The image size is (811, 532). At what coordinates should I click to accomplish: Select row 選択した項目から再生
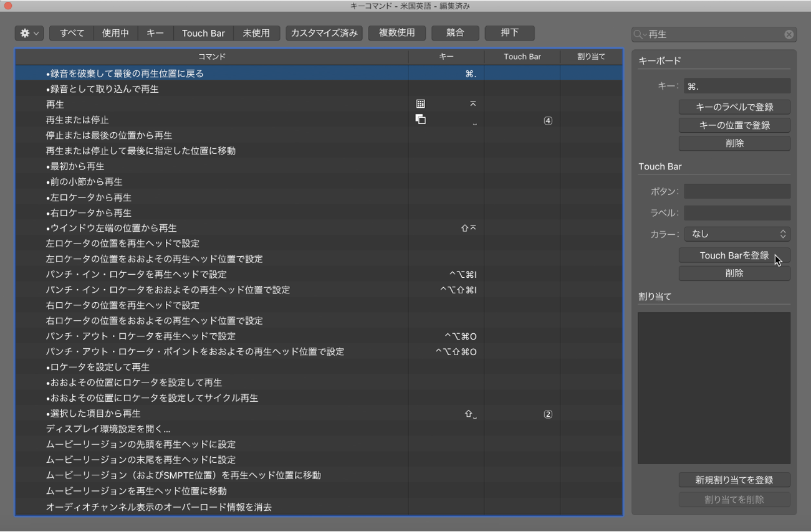(x=319, y=414)
